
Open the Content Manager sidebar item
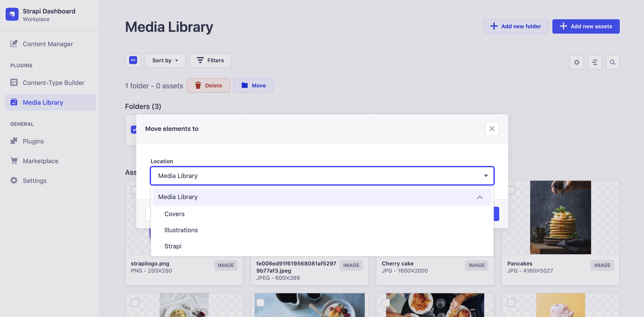(48, 44)
